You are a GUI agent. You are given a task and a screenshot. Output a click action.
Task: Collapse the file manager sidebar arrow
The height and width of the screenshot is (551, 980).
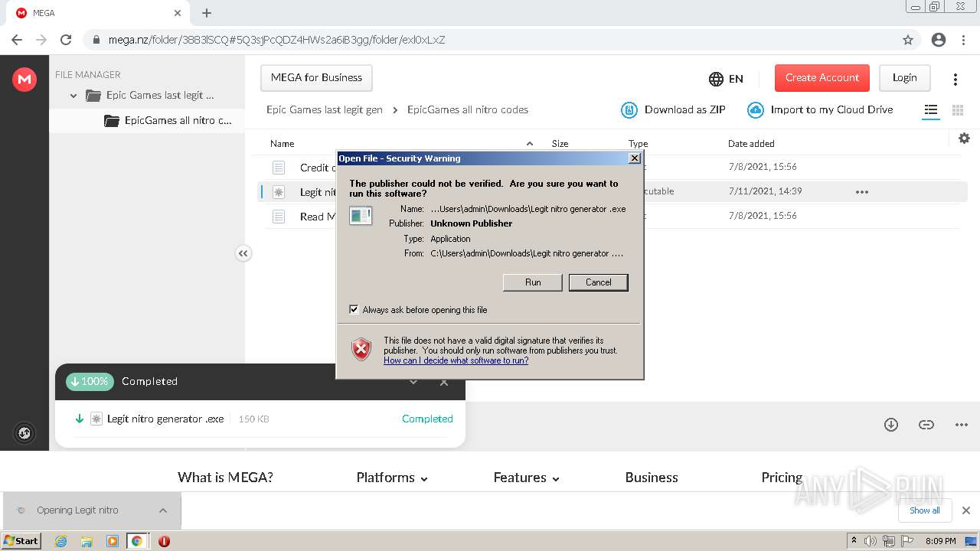[243, 253]
